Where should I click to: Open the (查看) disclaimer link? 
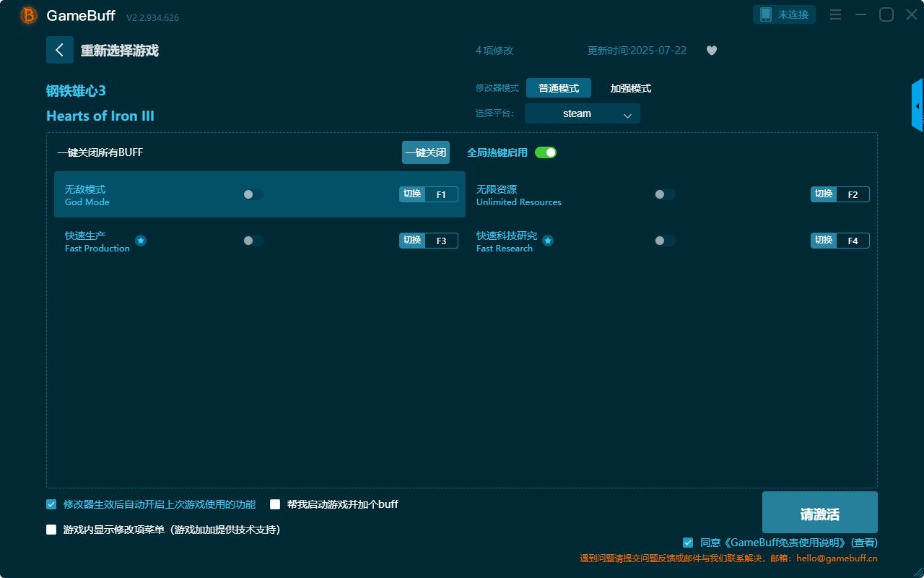coord(864,543)
